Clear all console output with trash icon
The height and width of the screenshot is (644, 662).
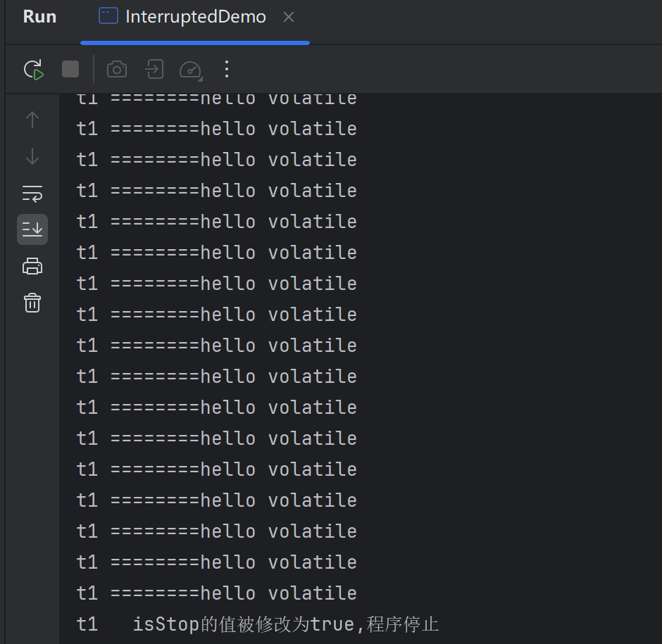click(32, 303)
